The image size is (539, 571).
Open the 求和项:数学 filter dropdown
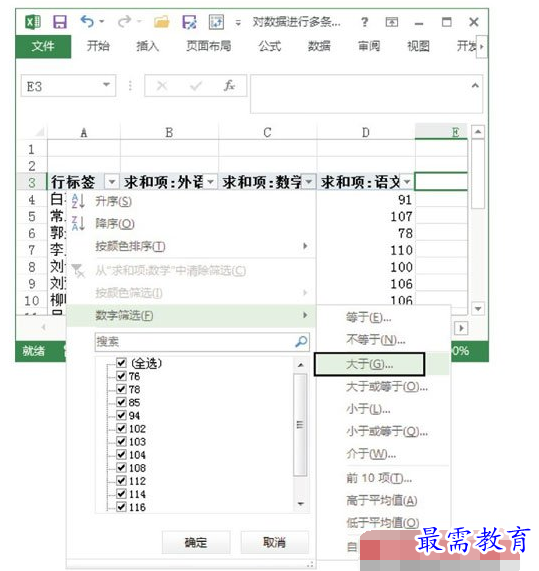[309, 181]
